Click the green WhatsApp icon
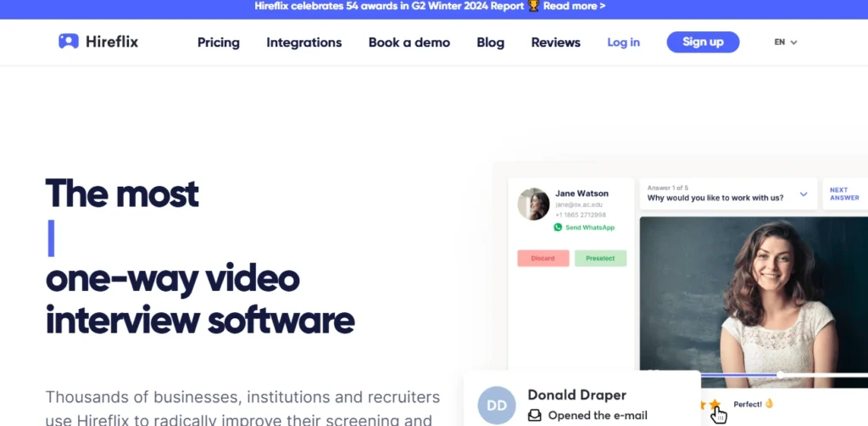 [x=558, y=227]
